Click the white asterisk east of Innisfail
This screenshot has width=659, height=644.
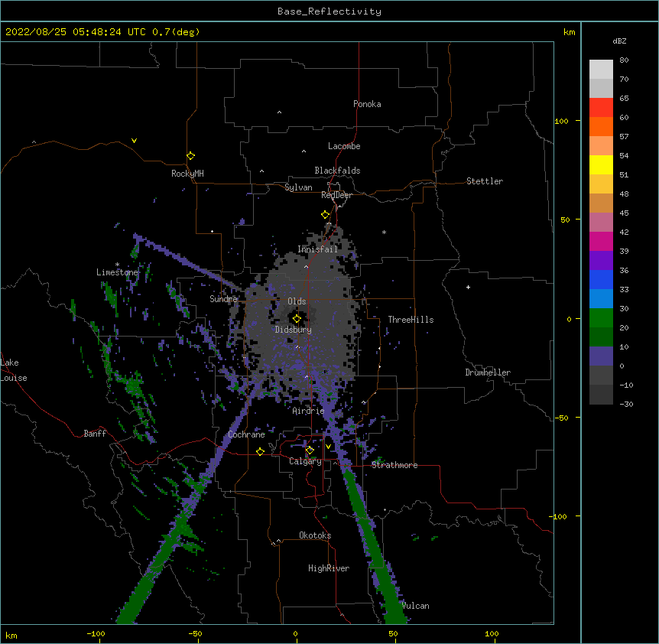384,232
